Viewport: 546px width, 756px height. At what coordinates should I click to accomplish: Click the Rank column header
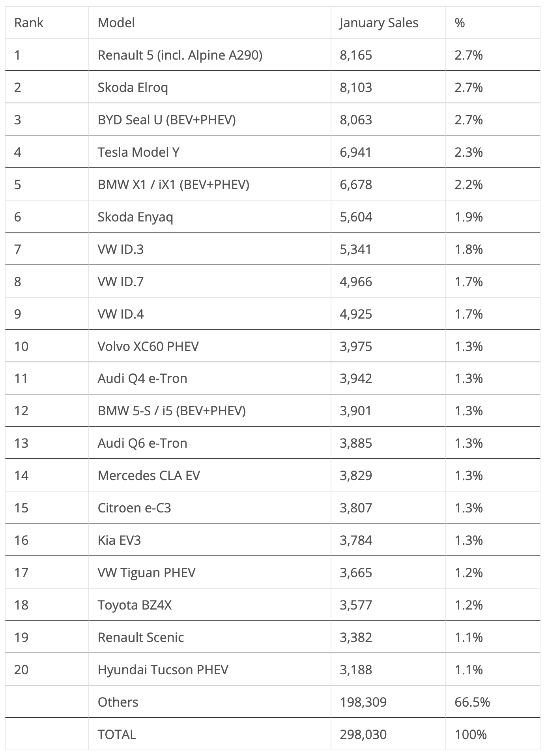[x=28, y=23]
